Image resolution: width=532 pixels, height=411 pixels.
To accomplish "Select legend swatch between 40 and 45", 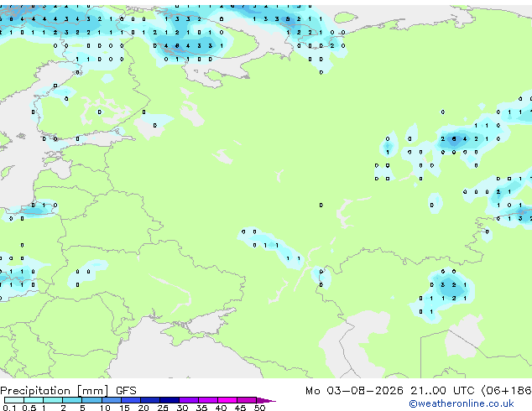I will pyautogui.click(x=227, y=400).
